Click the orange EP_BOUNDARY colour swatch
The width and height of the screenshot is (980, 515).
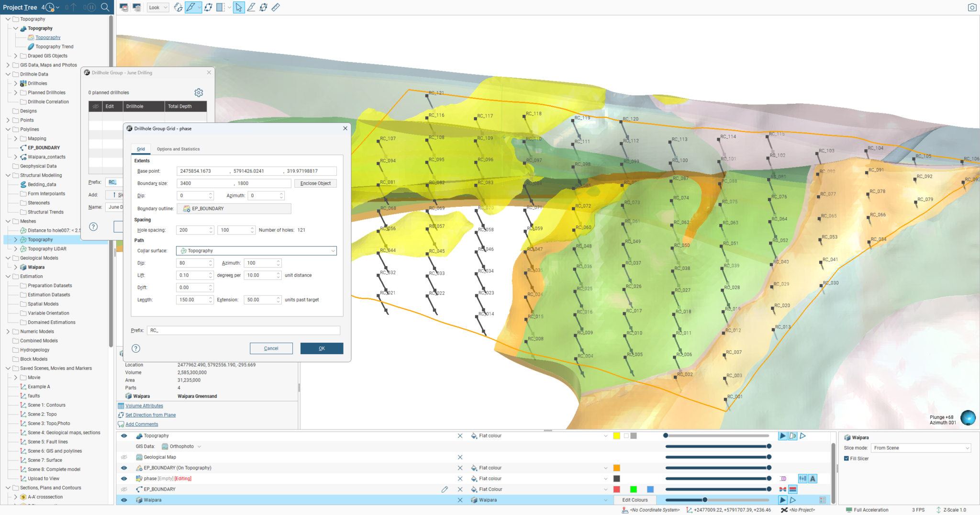click(x=617, y=468)
